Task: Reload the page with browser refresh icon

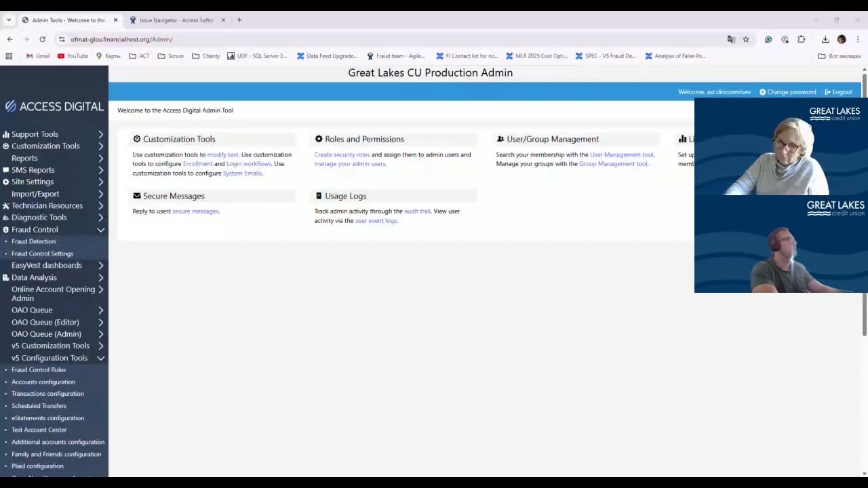Action: click(42, 39)
